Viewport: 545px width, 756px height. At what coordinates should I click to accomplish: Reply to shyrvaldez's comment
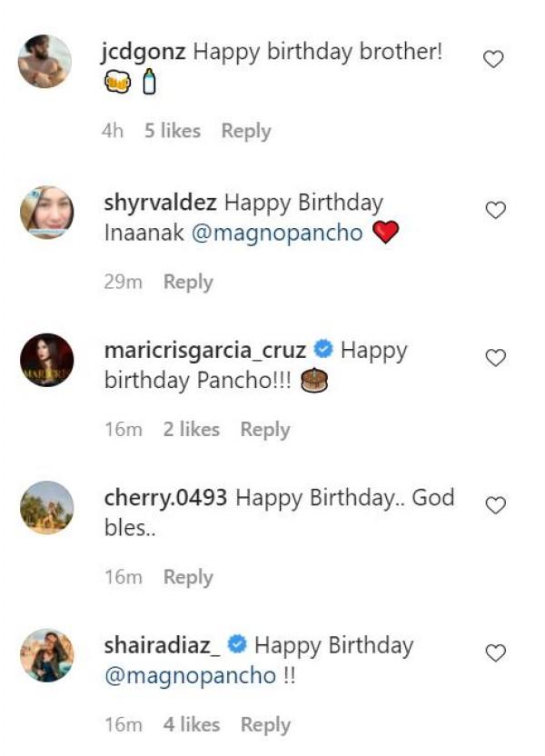188,282
